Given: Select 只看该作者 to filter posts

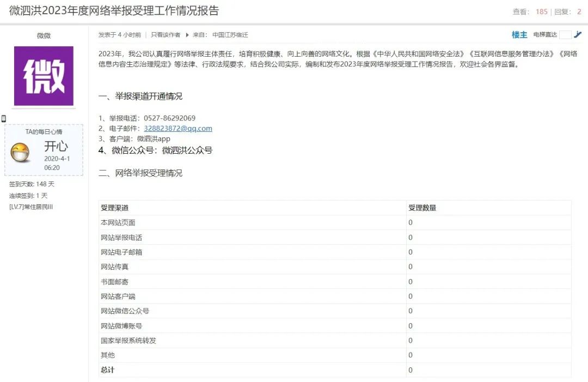Looking at the screenshot, I should tap(166, 35).
